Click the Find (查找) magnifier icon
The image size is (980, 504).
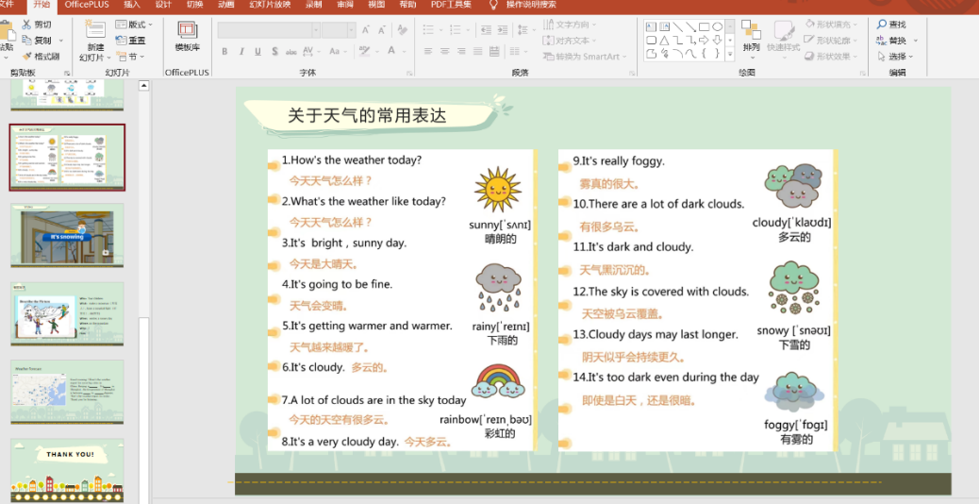tap(882, 25)
